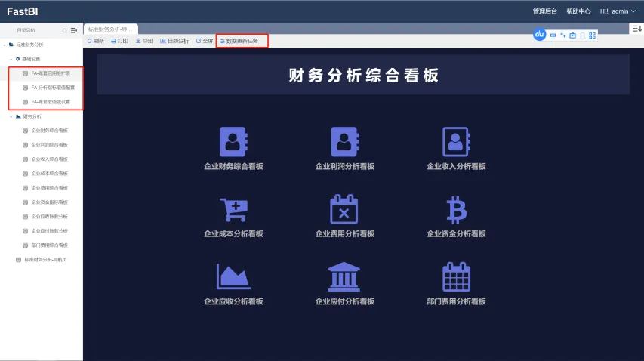644x361 pixels.
Task: Click the 刷新 refresh toolbar button
Action: 95,41
